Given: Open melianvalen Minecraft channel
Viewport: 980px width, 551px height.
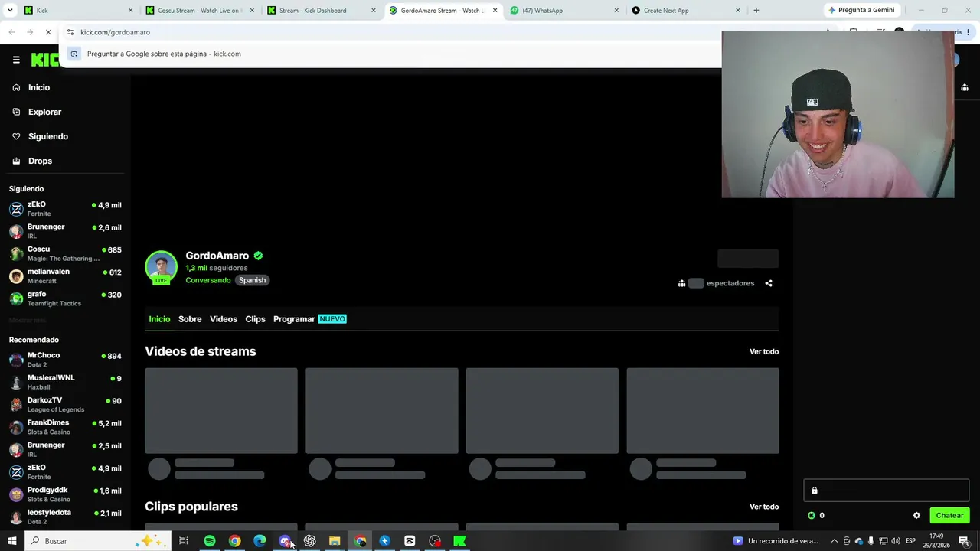Looking at the screenshot, I should pyautogui.click(x=65, y=275).
